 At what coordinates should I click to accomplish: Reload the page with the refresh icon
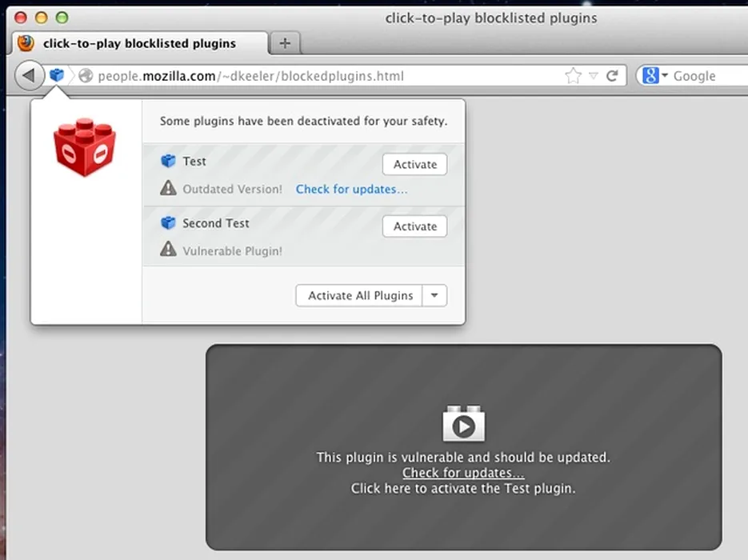(x=612, y=76)
